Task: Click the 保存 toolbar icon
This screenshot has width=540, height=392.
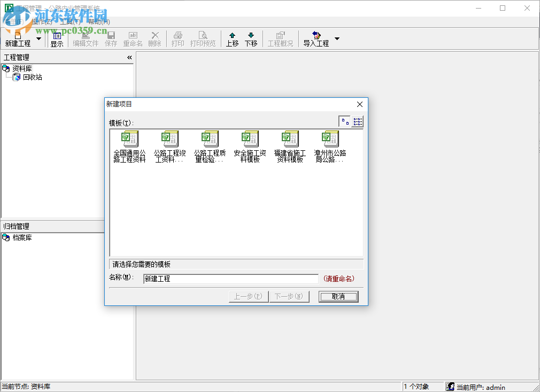Action: pos(111,39)
